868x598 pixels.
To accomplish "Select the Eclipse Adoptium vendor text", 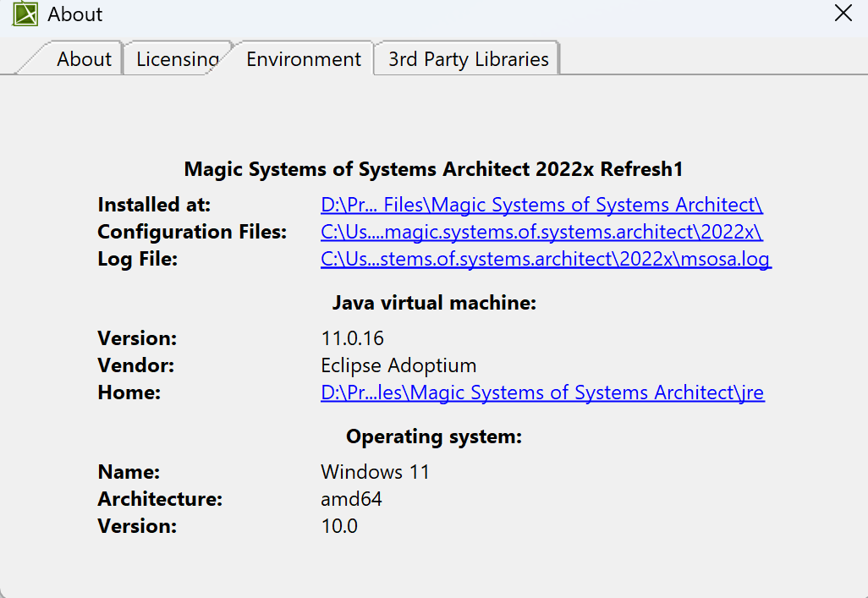I will (398, 365).
